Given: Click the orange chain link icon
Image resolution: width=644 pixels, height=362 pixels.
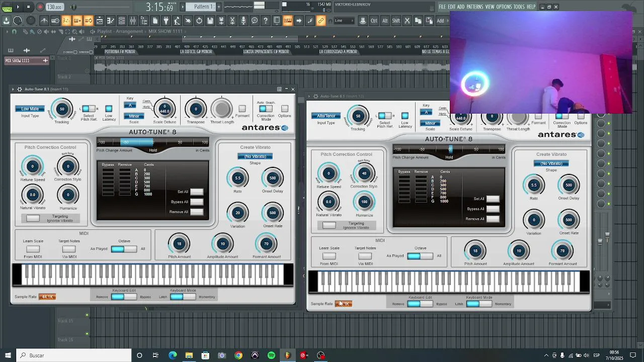Looking at the screenshot, I should [321, 21].
